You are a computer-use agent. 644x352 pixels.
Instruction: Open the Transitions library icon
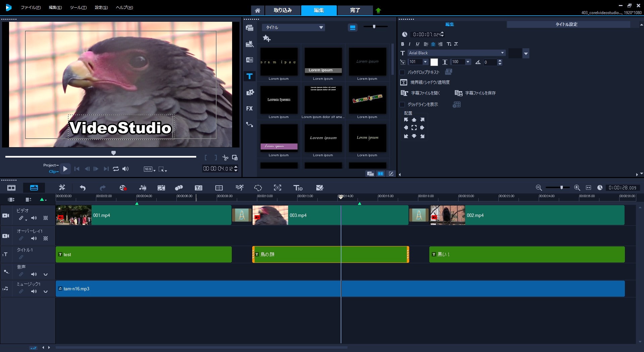(x=250, y=60)
